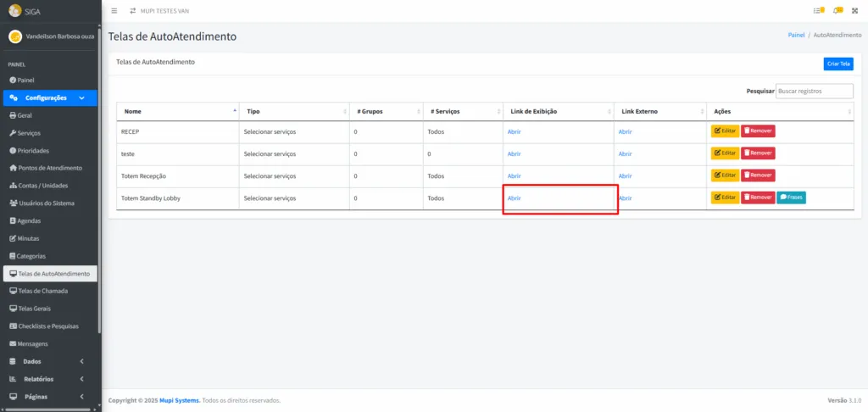Sort the table by Nome column

pyautogui.click(x=178, y=111)
